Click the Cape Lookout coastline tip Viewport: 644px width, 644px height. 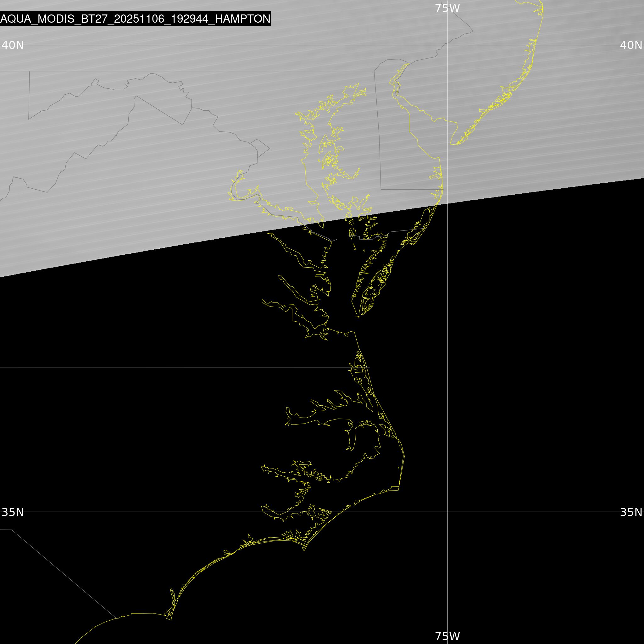[304, 550]
